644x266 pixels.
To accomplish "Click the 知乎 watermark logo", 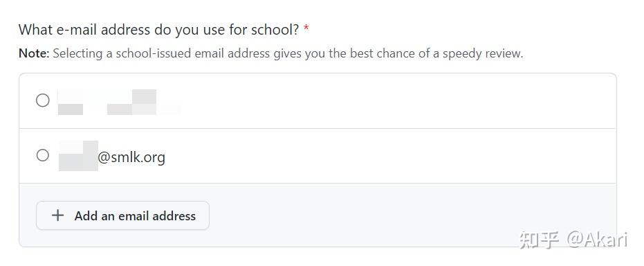I will coord(540,240).
